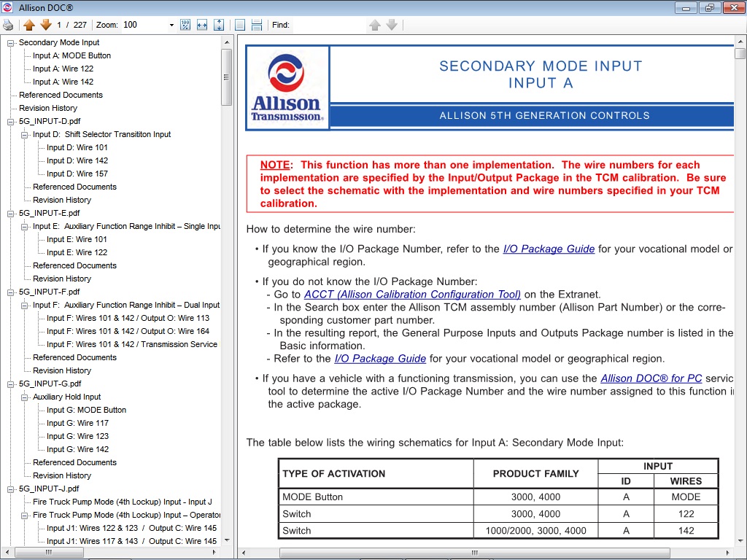Open the I/O Package Guide link
The height and width of the screenshot is (560, 747).
[549, 249]
